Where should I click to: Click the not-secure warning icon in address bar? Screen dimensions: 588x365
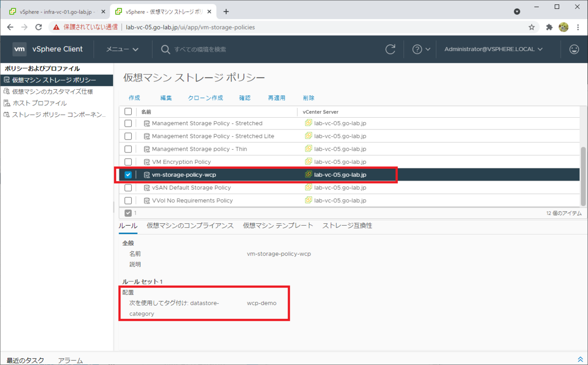(x=57, y=27)
